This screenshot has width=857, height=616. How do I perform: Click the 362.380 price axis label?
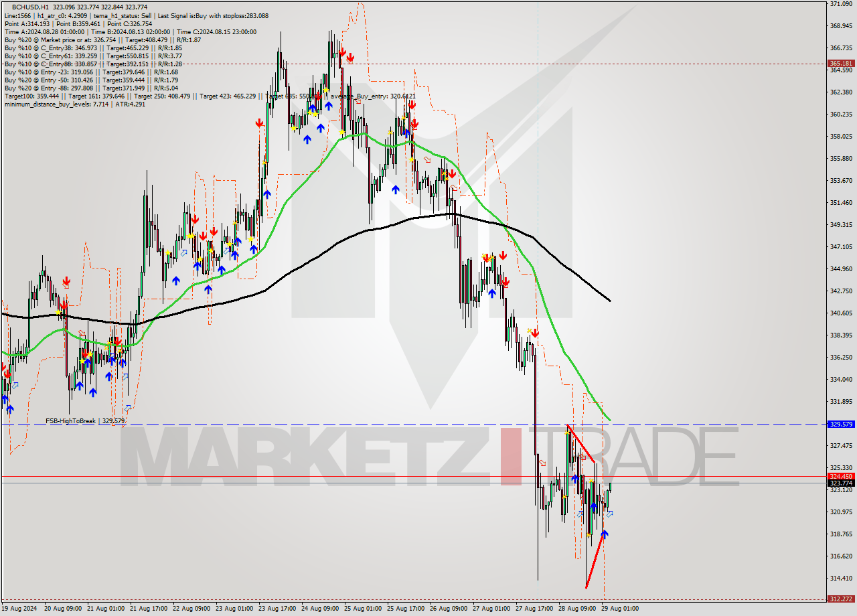pyautogui.click(x=840, y=92)
